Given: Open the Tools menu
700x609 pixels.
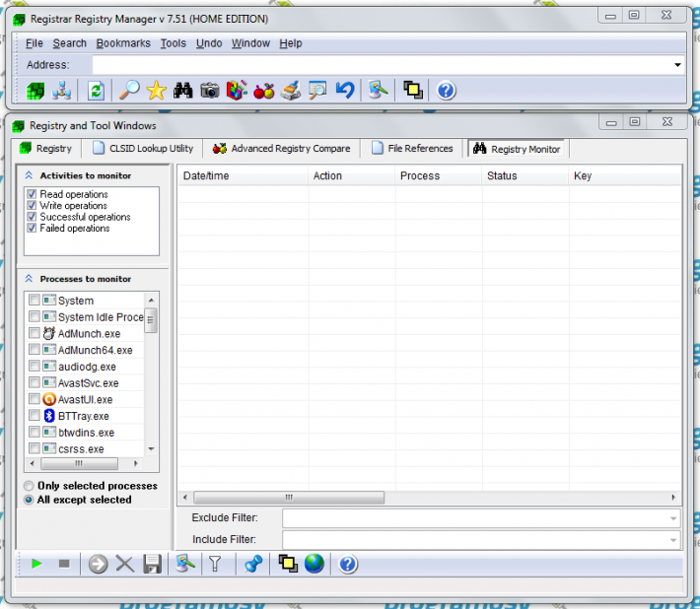Looking at the screenshot, I should coord(174,43).
